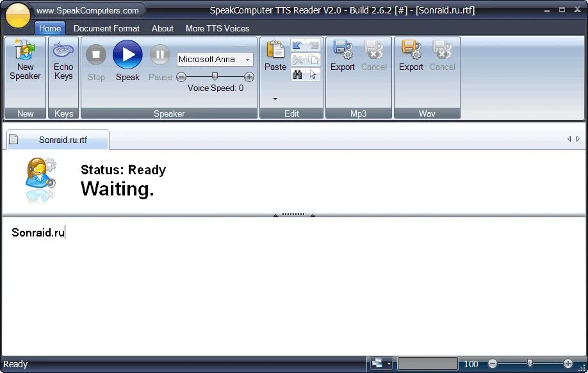
Task: Click the Copy pages icon
Action: [313, 60]
